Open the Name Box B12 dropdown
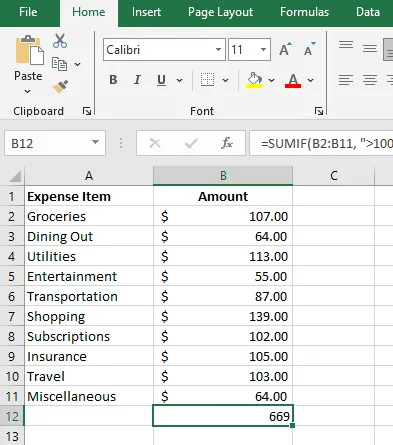 [95, 142]
